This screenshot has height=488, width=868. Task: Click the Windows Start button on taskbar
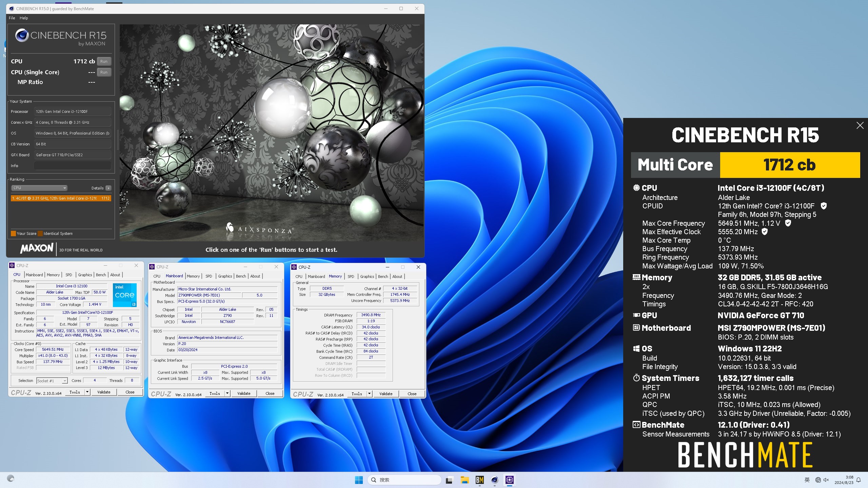[359, 480]
